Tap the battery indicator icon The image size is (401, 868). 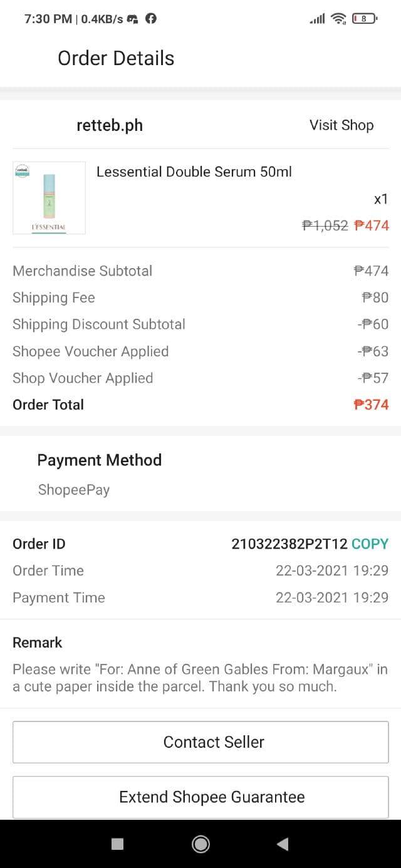click(x=364, y=19)
